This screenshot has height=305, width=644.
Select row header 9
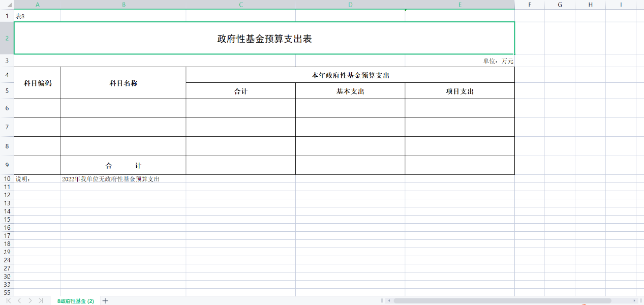(7, 165)
